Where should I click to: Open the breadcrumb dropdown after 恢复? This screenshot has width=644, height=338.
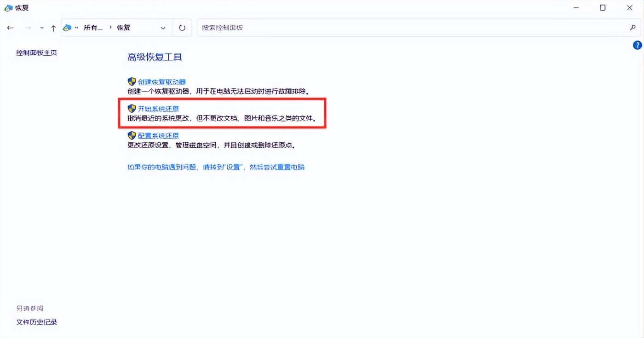(x=162, y=28)
